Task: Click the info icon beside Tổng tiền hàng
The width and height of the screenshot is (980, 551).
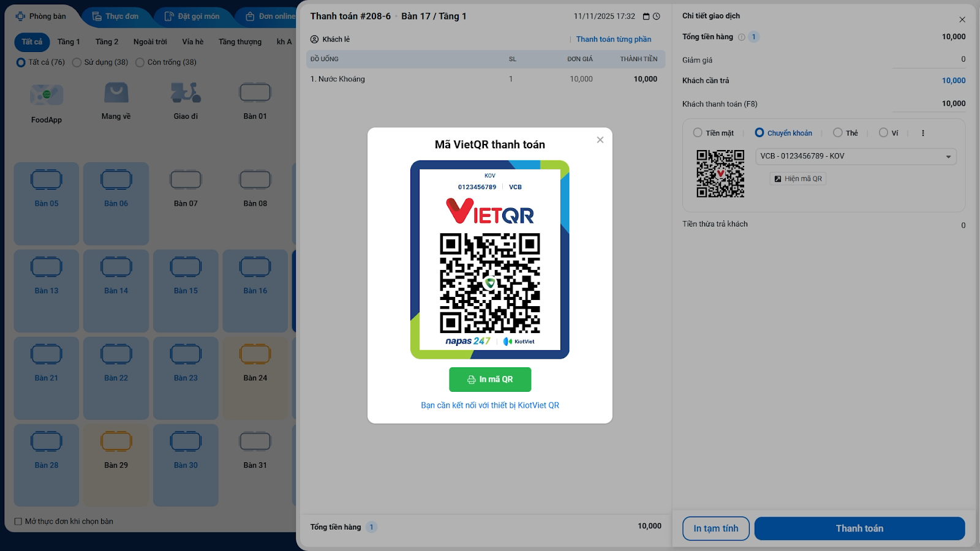Action: (742, 37)
